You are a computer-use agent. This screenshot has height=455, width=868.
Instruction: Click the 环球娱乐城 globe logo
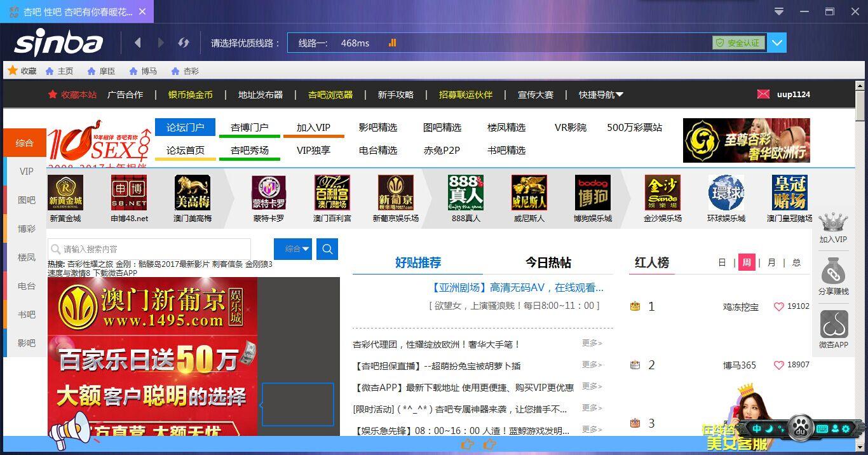tap(726, 193)
